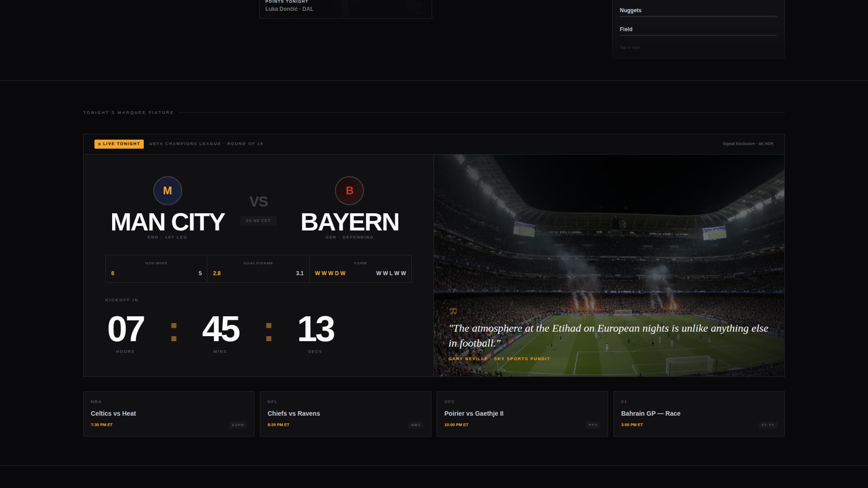Select the Bayern crest logo
The image size is (868, 488).
click(x=349, y=191)
